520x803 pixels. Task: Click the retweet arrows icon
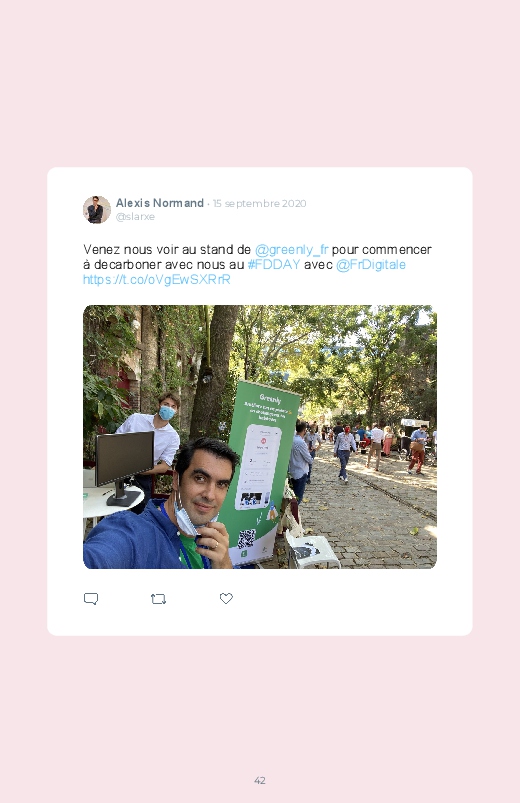158,599
